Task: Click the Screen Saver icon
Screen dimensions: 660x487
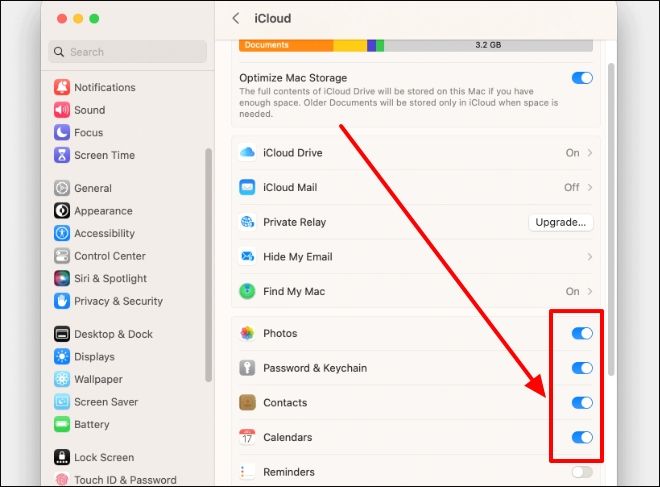Action: pos(62,402)
